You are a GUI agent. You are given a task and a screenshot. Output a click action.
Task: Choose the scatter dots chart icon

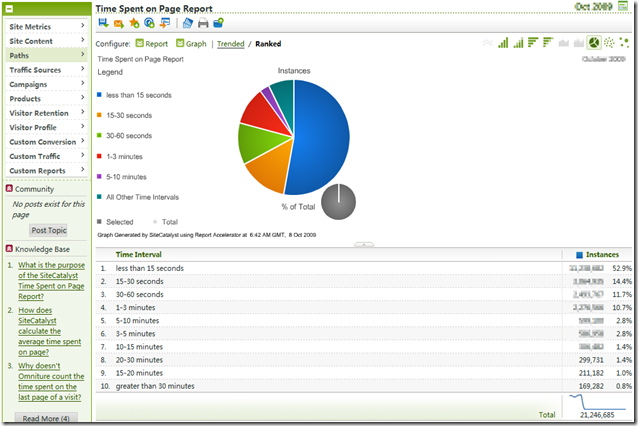click(624, 43)
